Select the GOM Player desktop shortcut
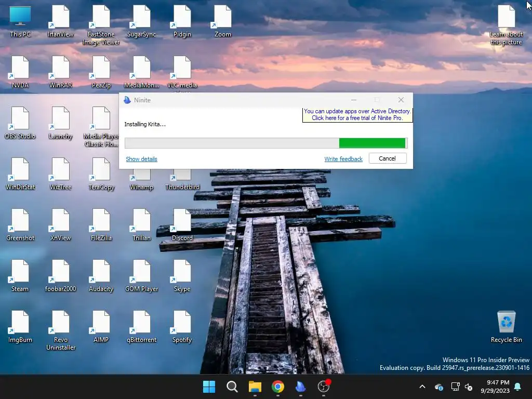532x399 pixels. 141,275
